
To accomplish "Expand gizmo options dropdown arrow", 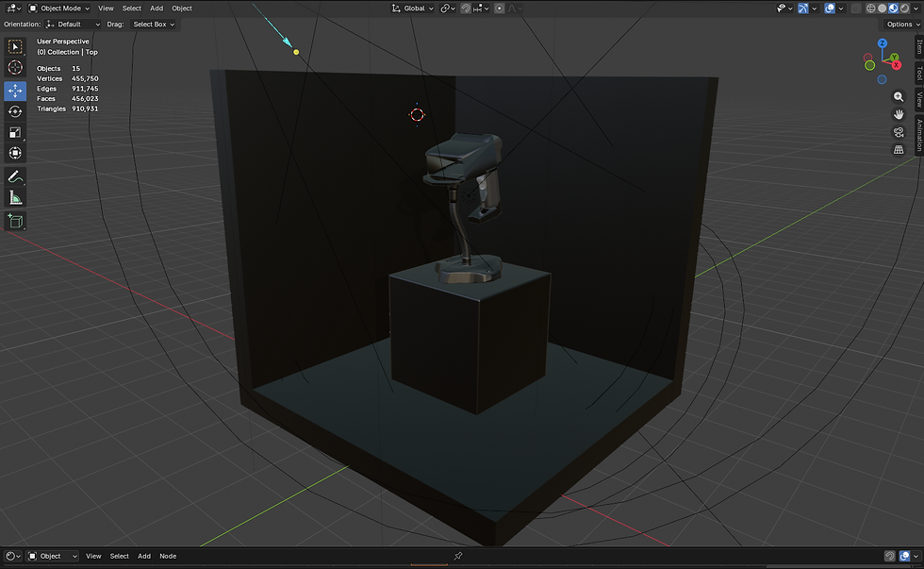I will pyautogui.click(x=815, y=8).
